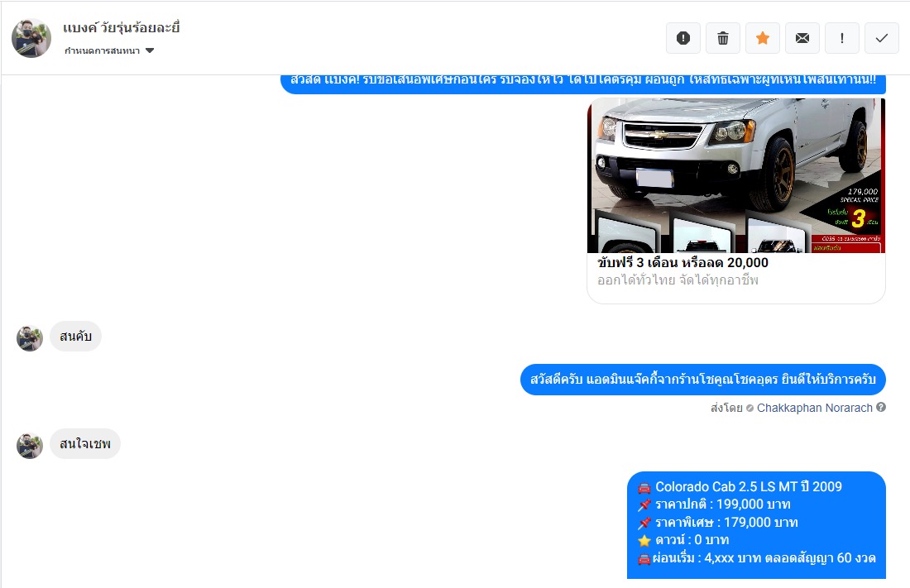Select the สนคับ message bubble
The width and height of the screenshot is (910, 588).
[75, 336]
